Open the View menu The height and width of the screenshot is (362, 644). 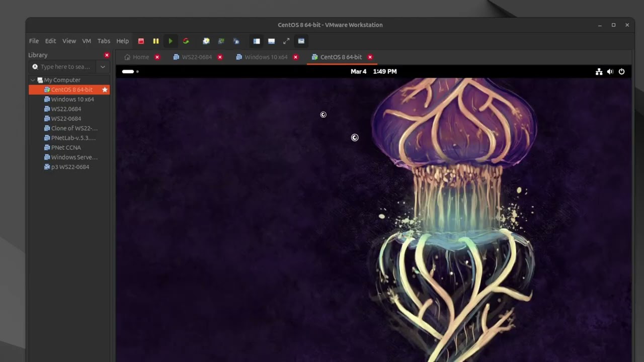(x=69, y=41)
